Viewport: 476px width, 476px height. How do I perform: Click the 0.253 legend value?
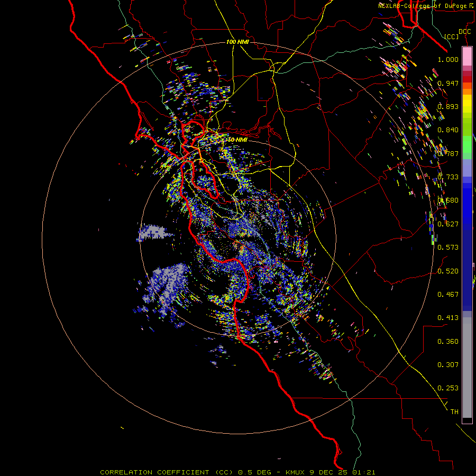(448, 388)
